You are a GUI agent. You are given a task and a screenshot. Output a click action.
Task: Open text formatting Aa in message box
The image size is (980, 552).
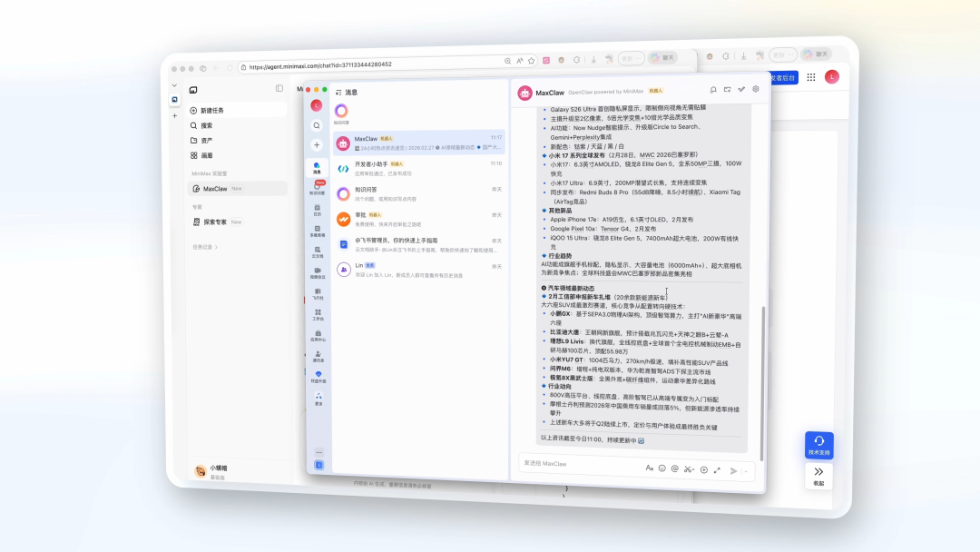coord(650,468)
